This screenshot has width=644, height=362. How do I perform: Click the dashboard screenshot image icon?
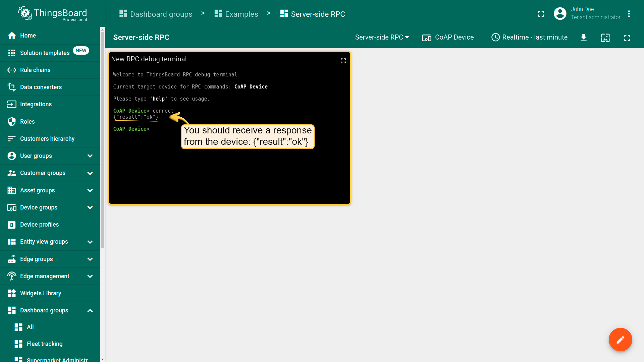pos(605,38)
